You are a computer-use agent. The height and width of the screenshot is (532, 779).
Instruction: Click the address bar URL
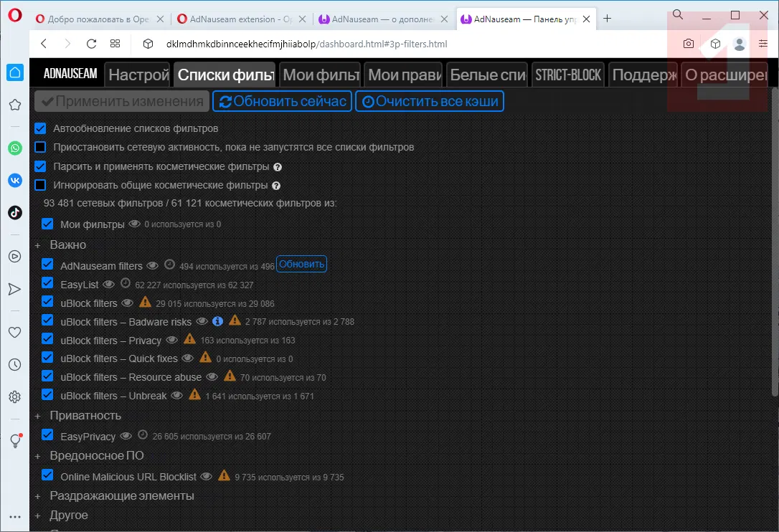tap(306, 44)
